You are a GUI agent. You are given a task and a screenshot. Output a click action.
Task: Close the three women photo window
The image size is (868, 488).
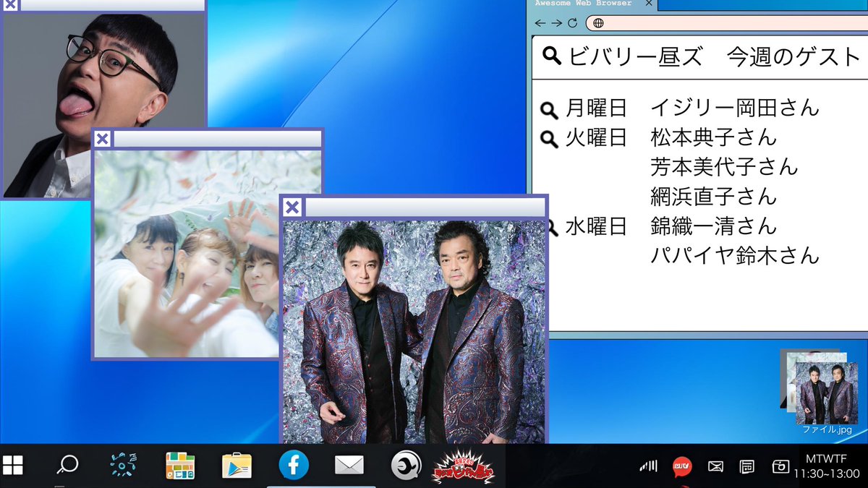pyautogui.click(x=103, y=139)
